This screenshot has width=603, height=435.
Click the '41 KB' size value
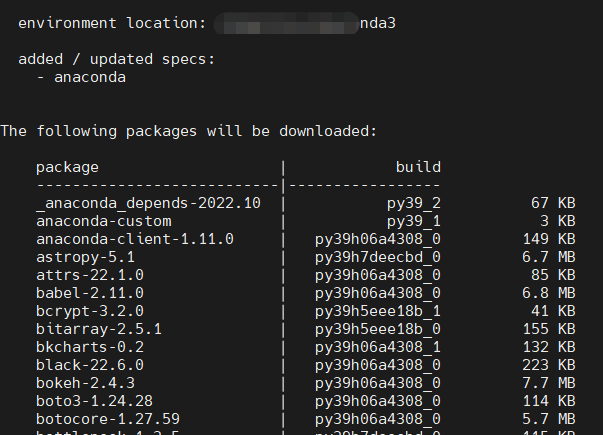point(553,312)
